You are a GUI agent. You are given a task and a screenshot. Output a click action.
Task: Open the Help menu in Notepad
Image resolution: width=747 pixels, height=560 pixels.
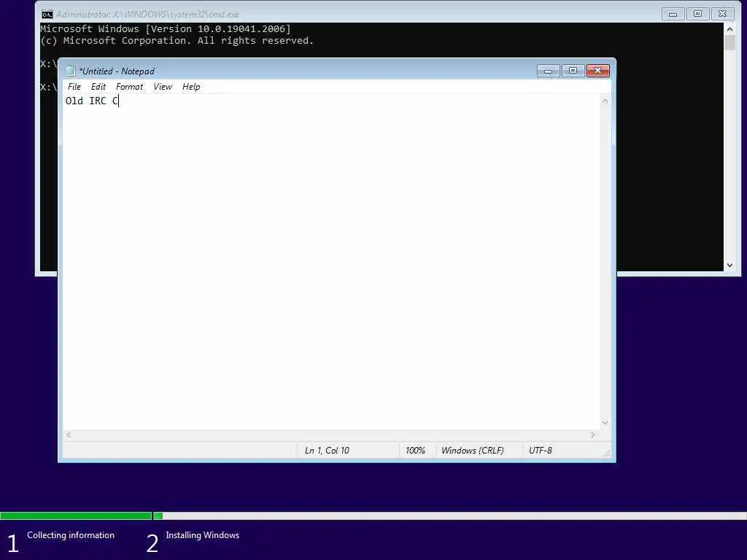[x=191, y=87]
